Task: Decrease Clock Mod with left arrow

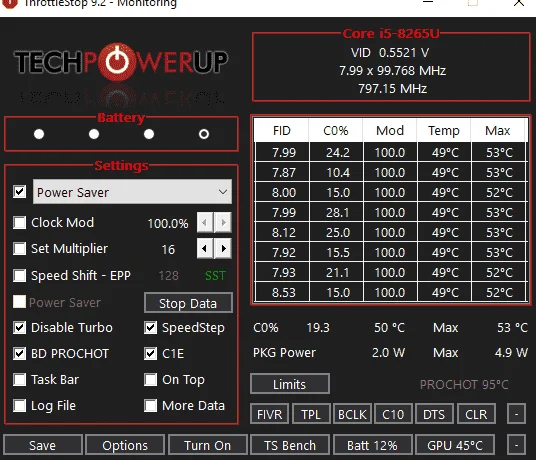Action: click(205, 222)
